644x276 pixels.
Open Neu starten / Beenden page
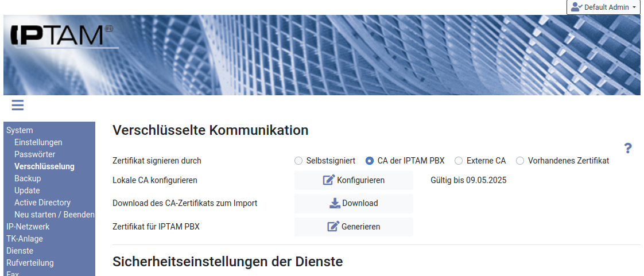coord(54,215)
